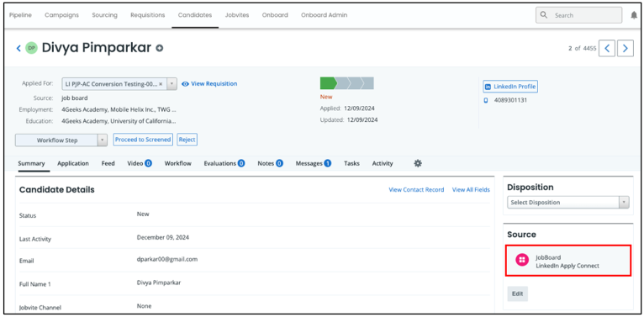
Task: Open the Requisitions menu
Action: [x=147, y=15]
